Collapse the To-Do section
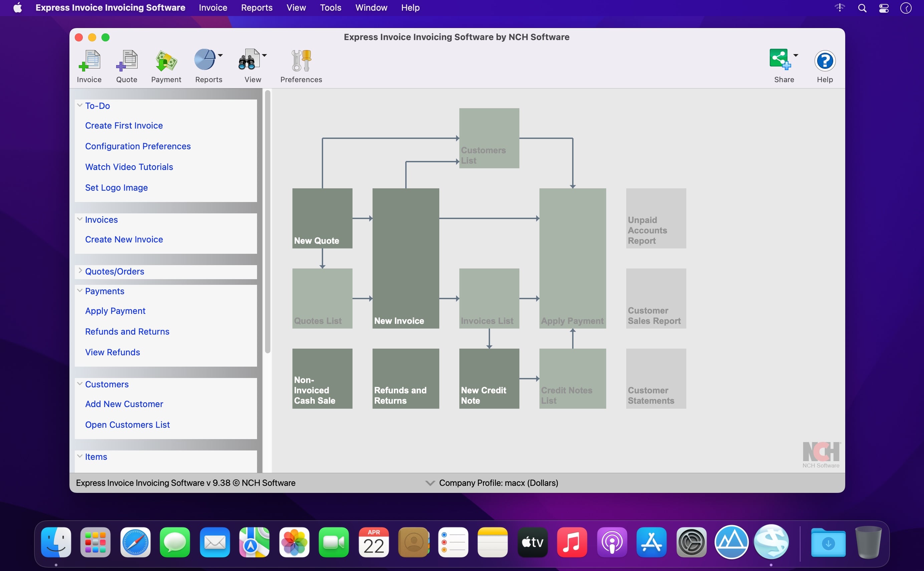Screen dimensions: 924x571 point(80,106)
